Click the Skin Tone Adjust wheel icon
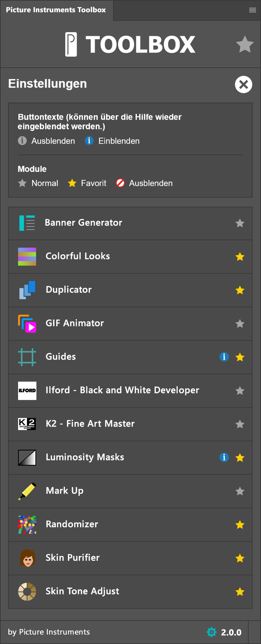The width and height of the screenshot is (261, 644). (x=27, y=592)
